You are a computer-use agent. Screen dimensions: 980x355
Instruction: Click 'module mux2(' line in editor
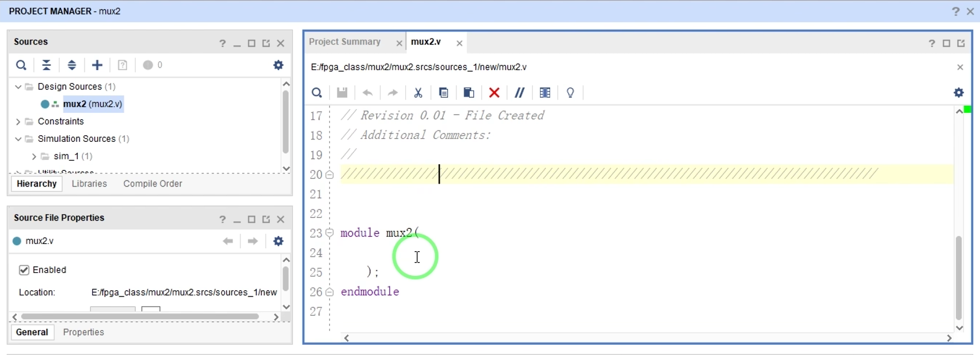(x=380, y=233)
